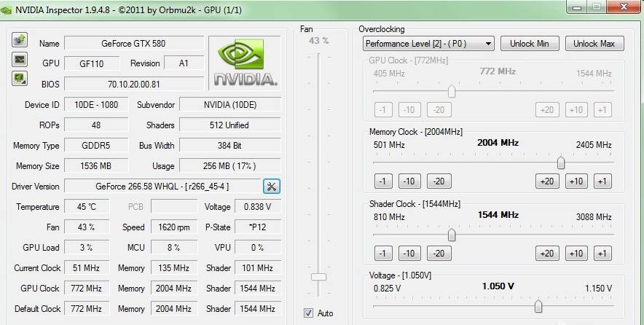Click the 43 % fan percentage label

click(318, 41)
